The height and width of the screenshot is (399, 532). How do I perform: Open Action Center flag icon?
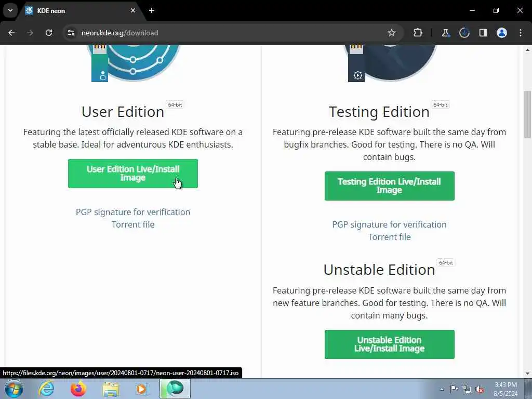pos(454,389)
